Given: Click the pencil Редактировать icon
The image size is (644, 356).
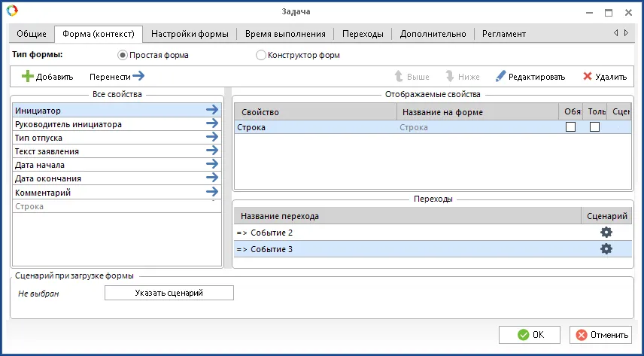Looking at the screenshot, I should pos(500,76).
